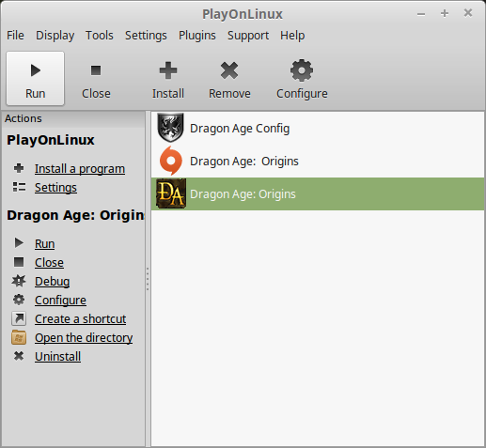The image size is (486, 448).
Task: Click the Debug link
Action: pyautogui.click(x=53, y=282)
